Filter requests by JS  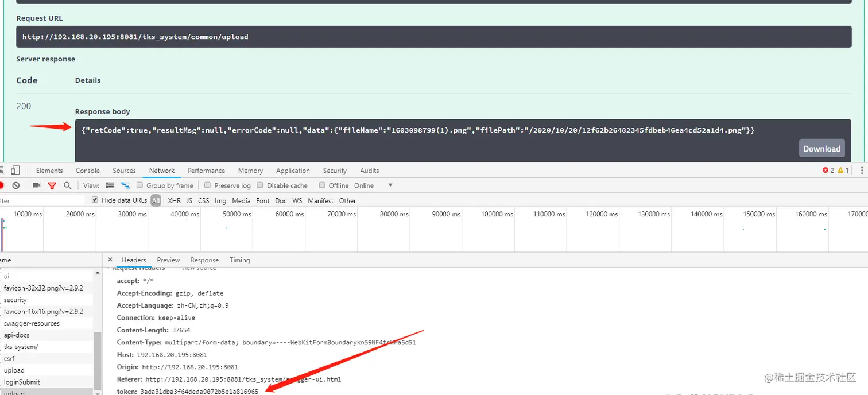point(189,200)
